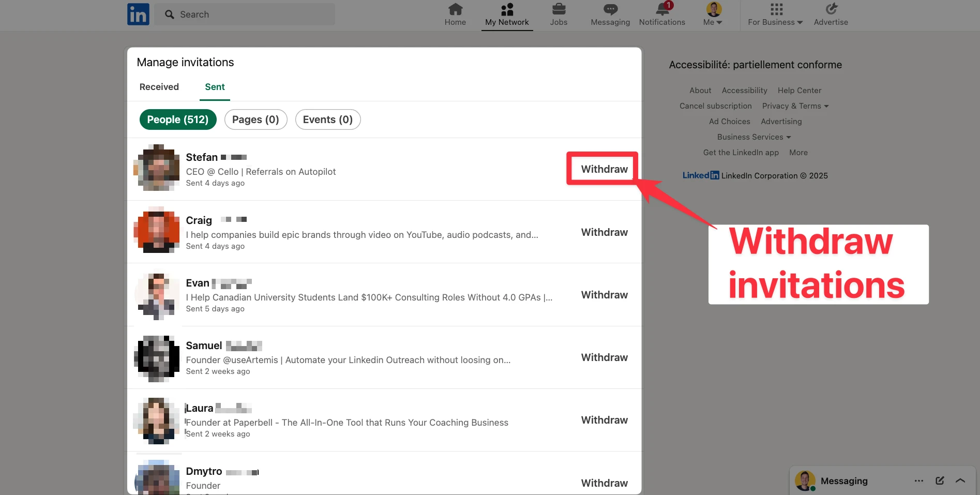Screen dimensions: 980x495
Task: Open the Advertising footer link
Action: point(781,122)
